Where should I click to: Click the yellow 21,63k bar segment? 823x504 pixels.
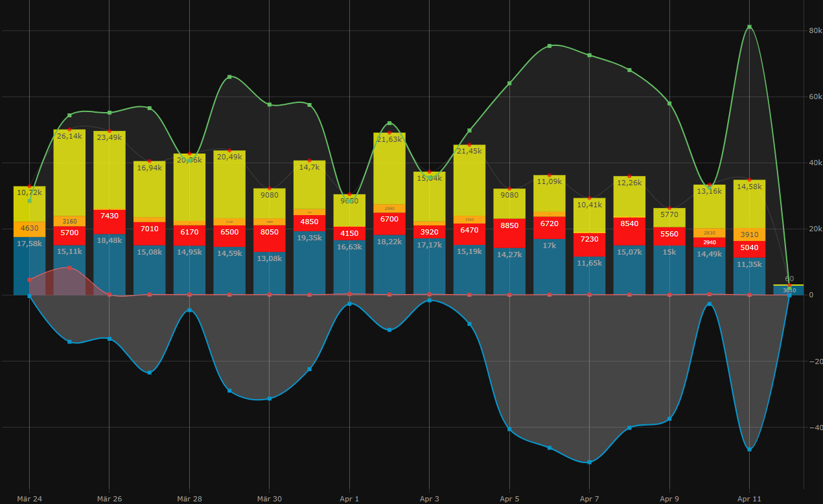tap(389, 168)
